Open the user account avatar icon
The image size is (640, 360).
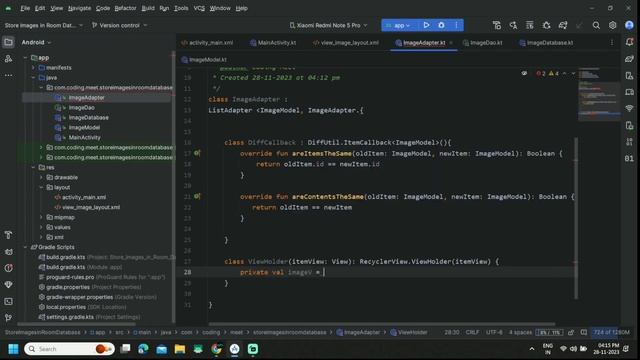[x=629, y=25]
